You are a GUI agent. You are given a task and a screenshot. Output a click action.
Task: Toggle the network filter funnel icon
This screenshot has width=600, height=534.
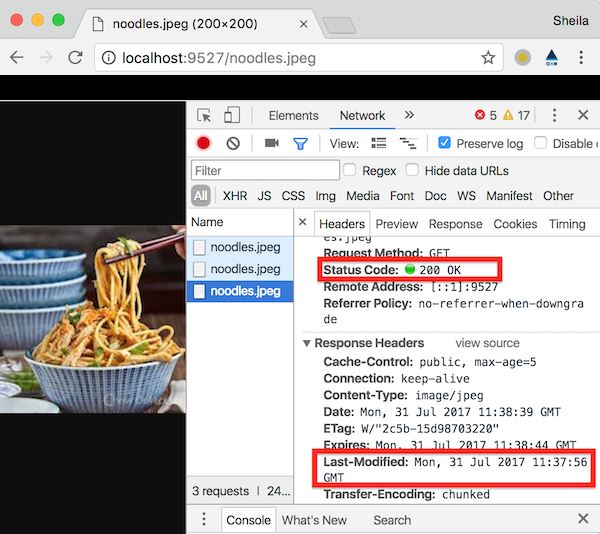click(300, 144)
